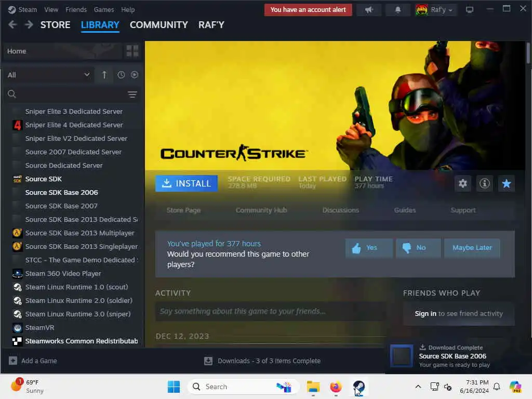Open the Games menu
This screenshot has width=532, height=399.
click(x=104, y=9)
